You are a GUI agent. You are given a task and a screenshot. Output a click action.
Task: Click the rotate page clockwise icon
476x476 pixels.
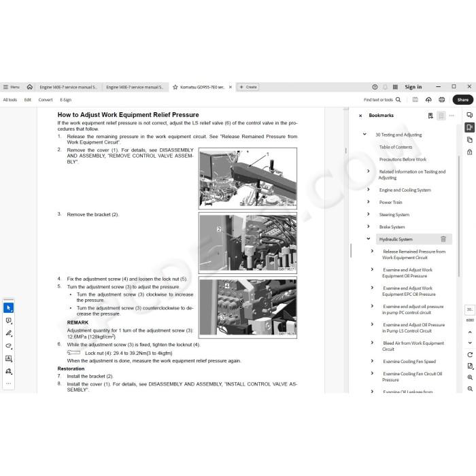click(x=470, y=354)
